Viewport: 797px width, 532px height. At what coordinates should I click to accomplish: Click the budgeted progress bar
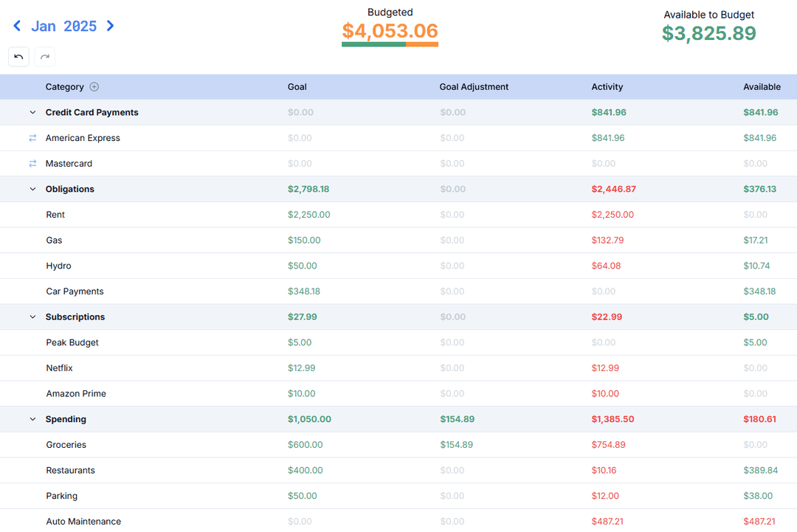click(x=390, y=44)
